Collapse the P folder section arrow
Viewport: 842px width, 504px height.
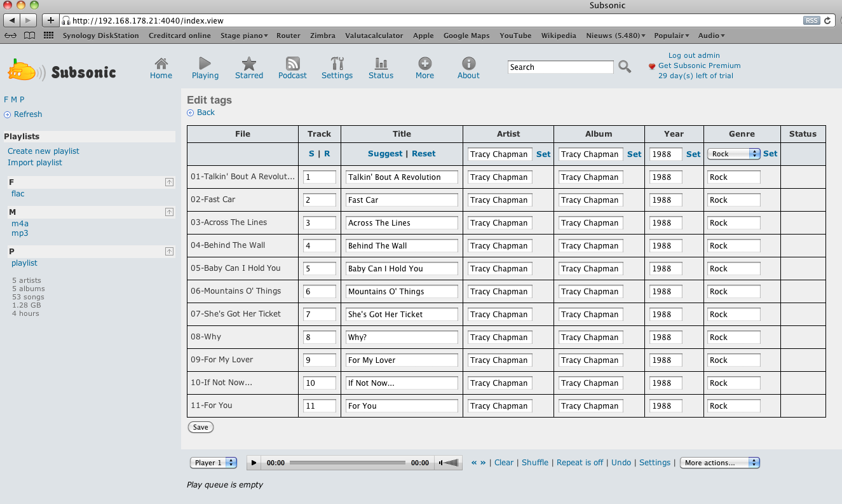point(169,251)
